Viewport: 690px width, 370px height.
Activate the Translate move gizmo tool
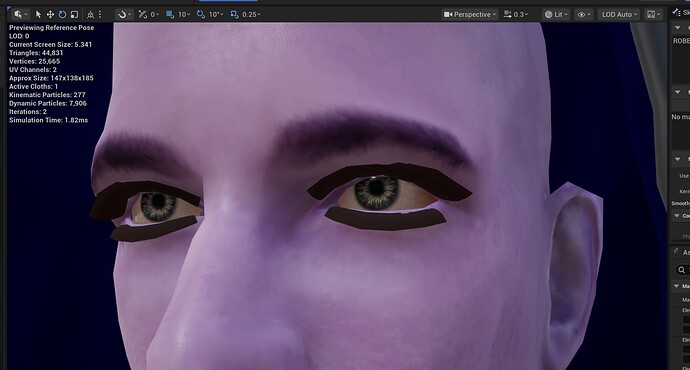point(50,15)
